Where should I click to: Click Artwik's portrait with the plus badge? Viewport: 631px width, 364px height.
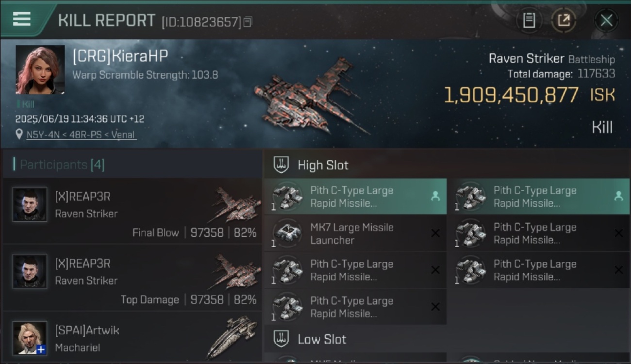tap(30, 338)
